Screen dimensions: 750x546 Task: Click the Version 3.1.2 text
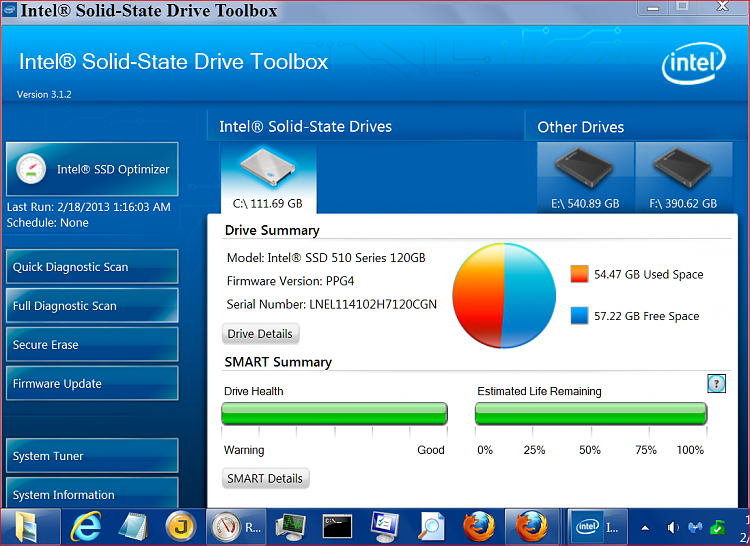pos(44,95)
